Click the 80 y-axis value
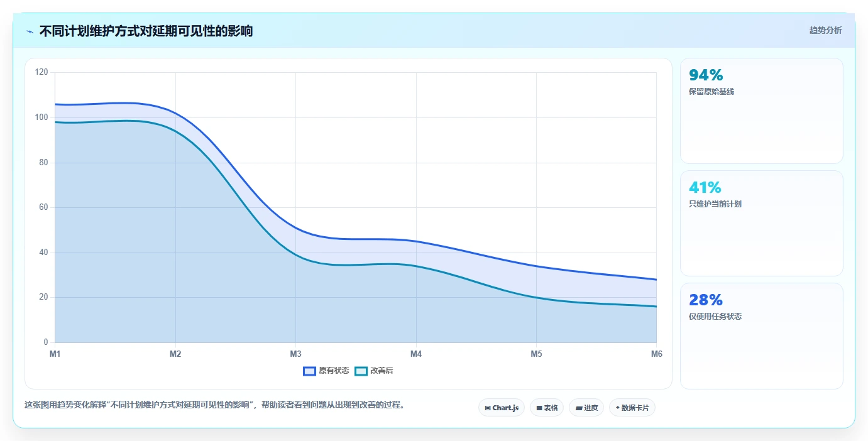 pos(43,163)
